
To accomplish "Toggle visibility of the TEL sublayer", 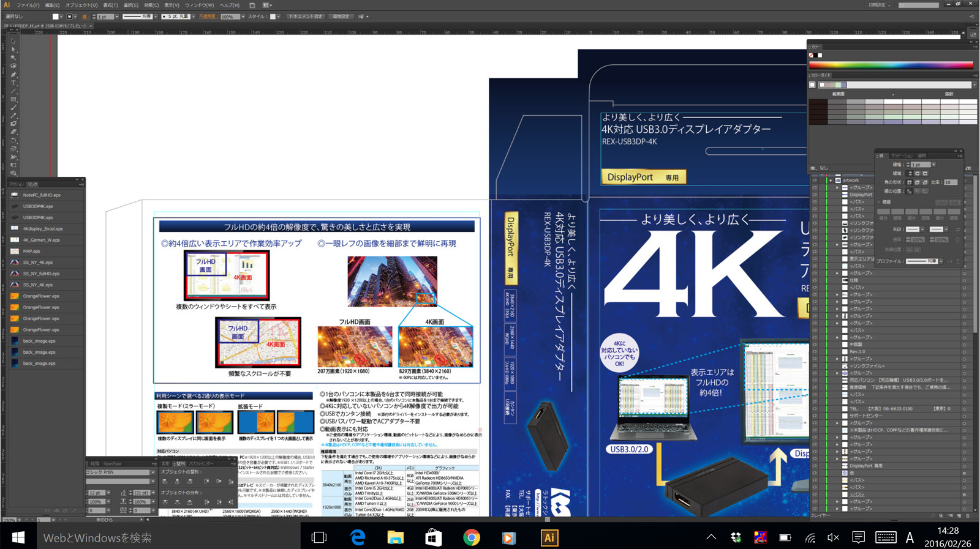I will point(815,408).
